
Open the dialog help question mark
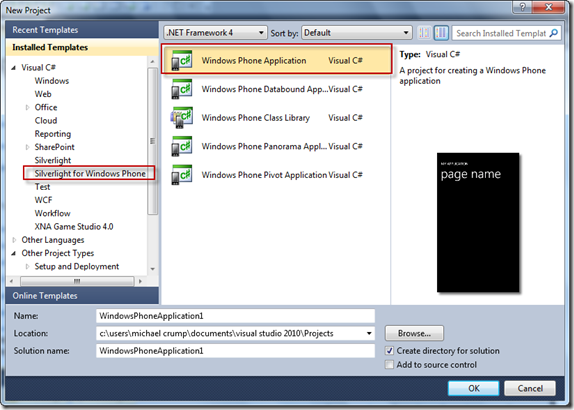[522, 7]
